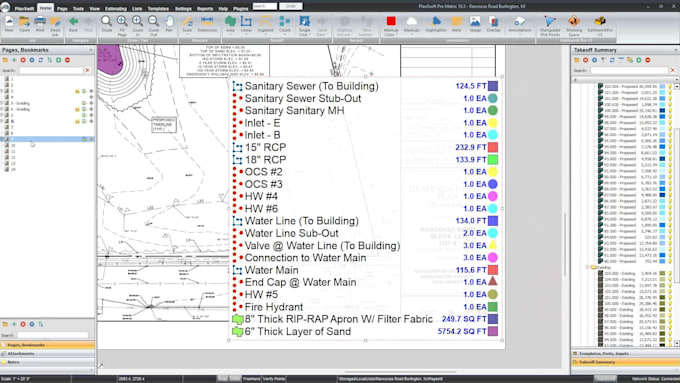Image resolution: width=680 pixels, height=383 pixels.
Task: Toggle lightbulb on the bottom Proposed row
Action: point(670,261)
